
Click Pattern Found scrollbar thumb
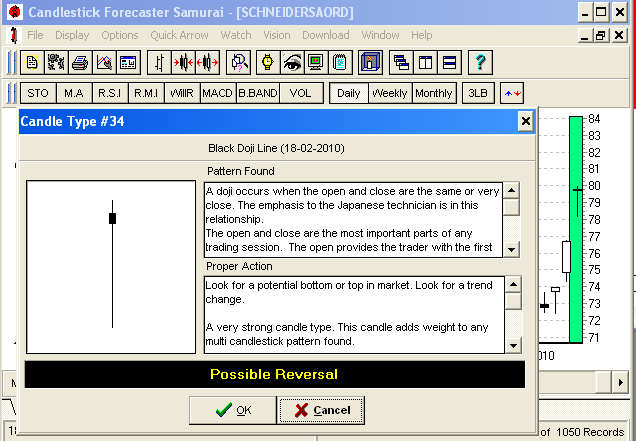point(511,207)
